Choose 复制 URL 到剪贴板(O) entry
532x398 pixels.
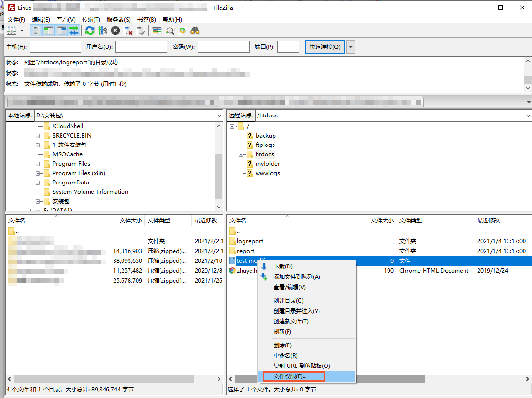click(x=307, y=366)
